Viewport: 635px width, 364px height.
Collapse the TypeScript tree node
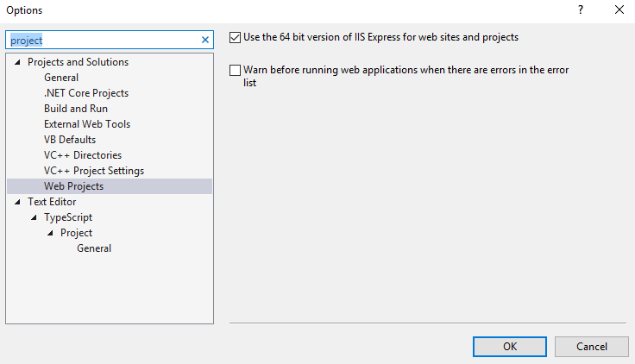pyautogui.click(x=35, y=217)
